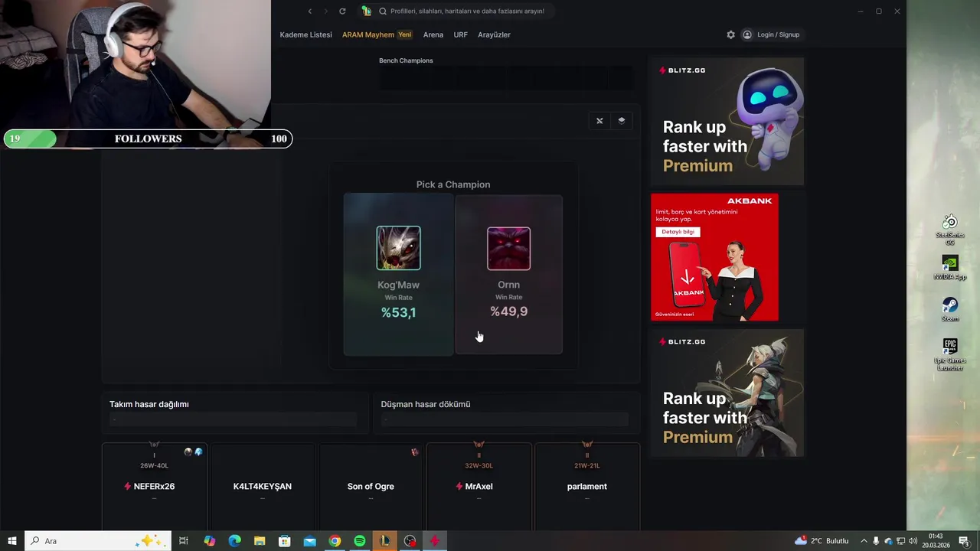Click the 26W-40L record text
This screenshot has width=980, height=551.
[x=154, y=465]
